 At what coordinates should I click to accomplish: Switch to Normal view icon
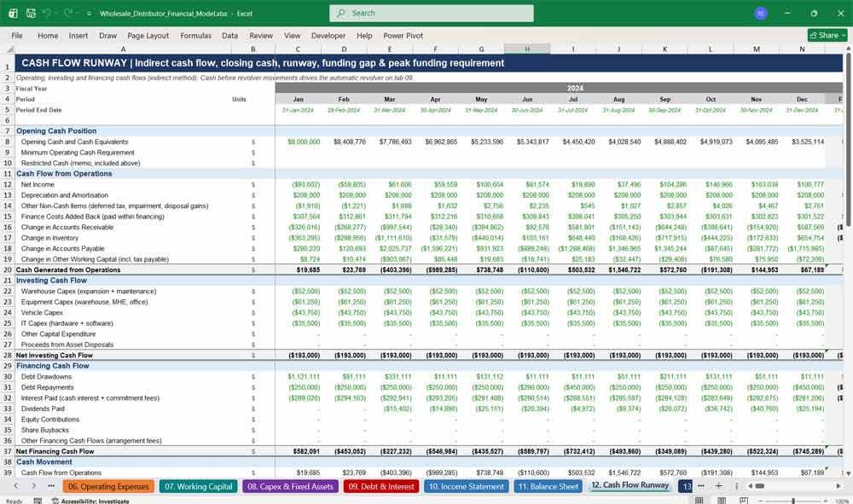click(x=699, y=501)
